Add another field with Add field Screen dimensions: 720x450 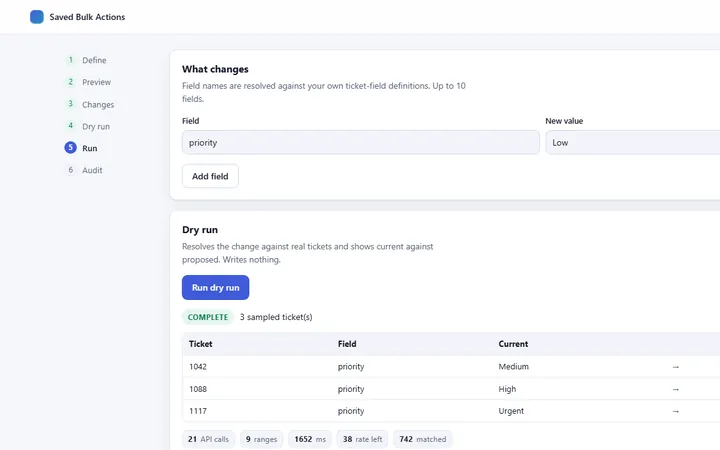(210, 176)
